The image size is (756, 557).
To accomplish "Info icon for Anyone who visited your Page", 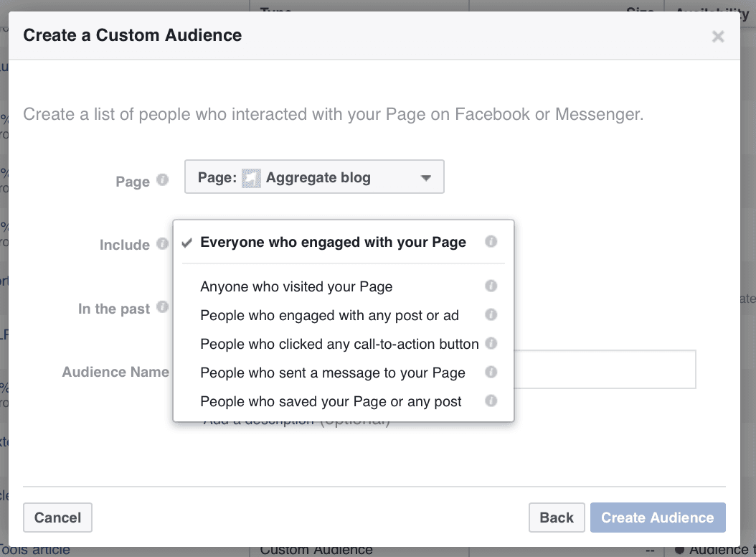I will 491,286.
